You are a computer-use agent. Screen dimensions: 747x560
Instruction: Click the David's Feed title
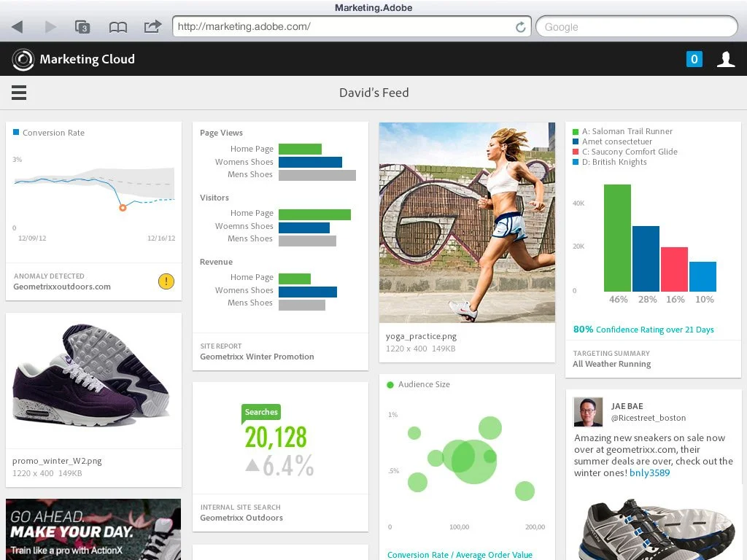pyautogui.click(x=374, y=93)
